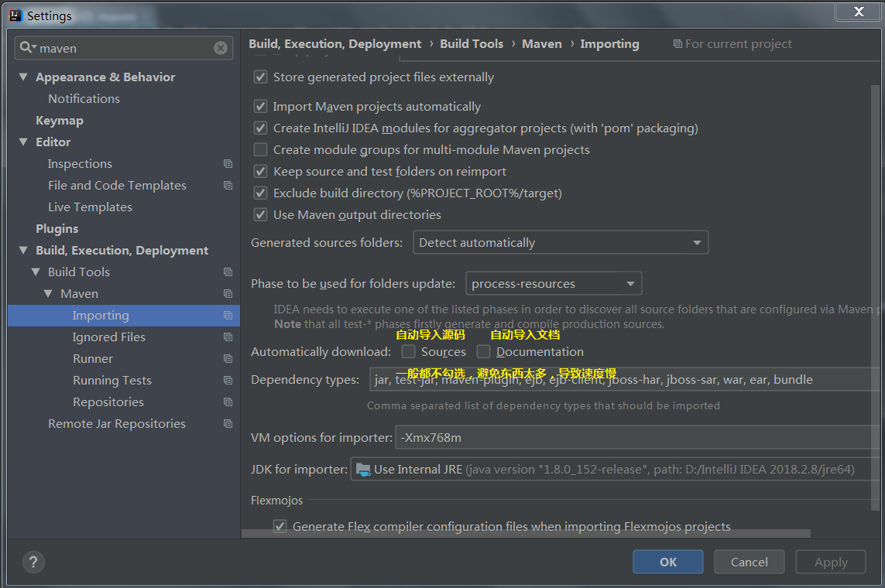
Task: Enable automatic download of Sources
Action: point(408,352)
